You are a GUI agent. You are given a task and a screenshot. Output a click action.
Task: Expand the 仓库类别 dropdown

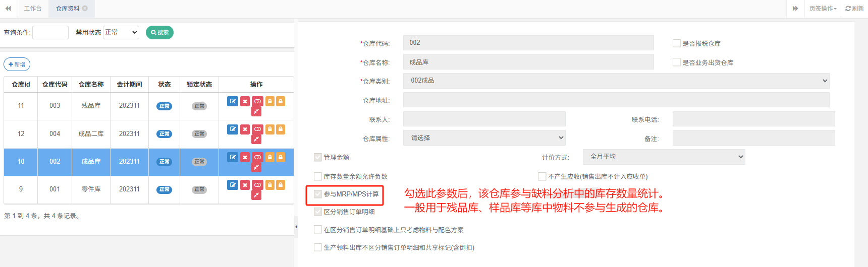[x=616, y=81]
